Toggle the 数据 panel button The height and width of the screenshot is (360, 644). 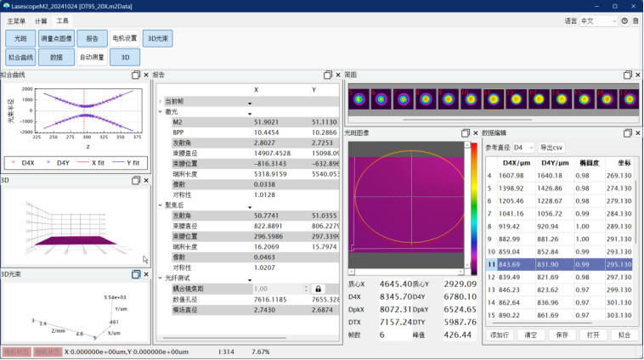57,58
